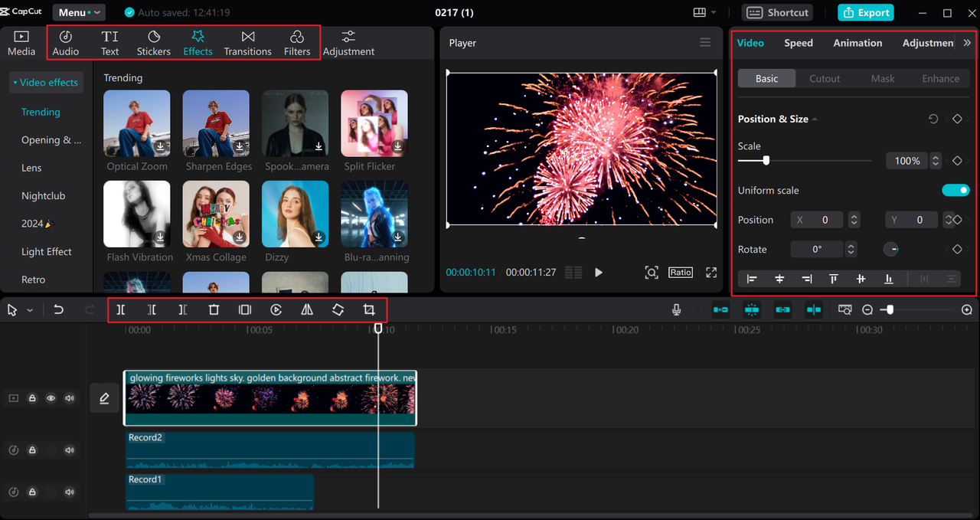This screenshot has height=520, width=980.
Task: Open the Text tools tab
Action: click(x=110, y=43)
